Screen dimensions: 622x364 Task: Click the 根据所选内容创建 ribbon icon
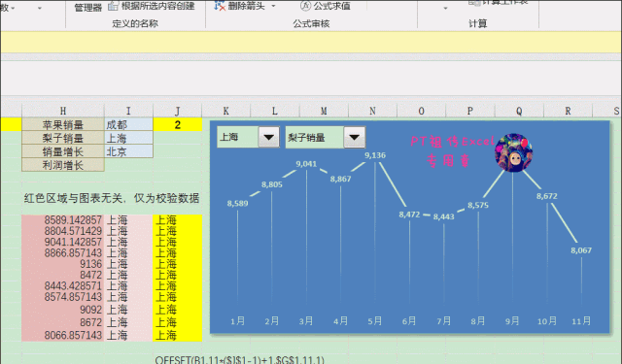[x=114, y=6]
